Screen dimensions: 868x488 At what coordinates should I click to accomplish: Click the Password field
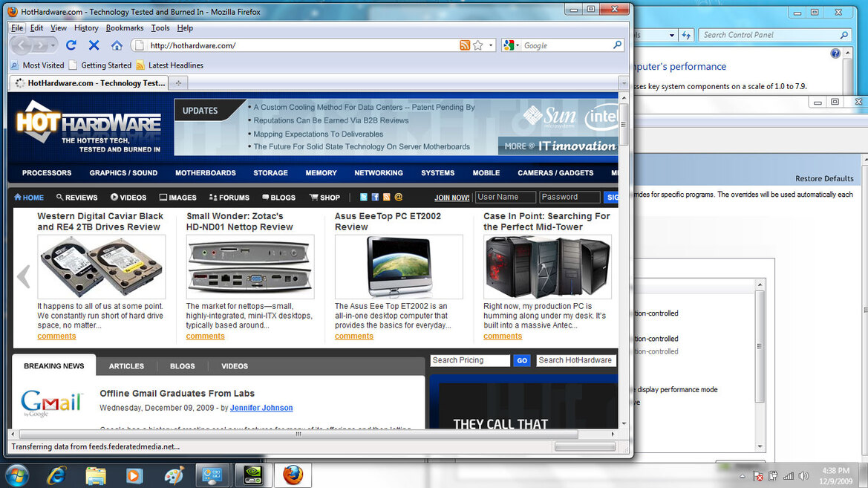point(570,197)
